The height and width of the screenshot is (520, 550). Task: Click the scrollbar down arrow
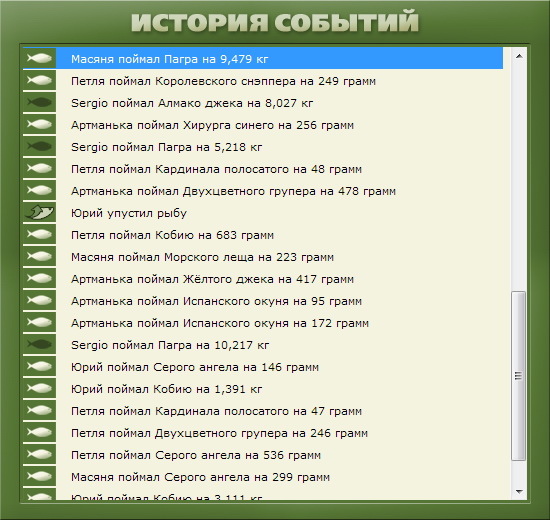point(519,491)
